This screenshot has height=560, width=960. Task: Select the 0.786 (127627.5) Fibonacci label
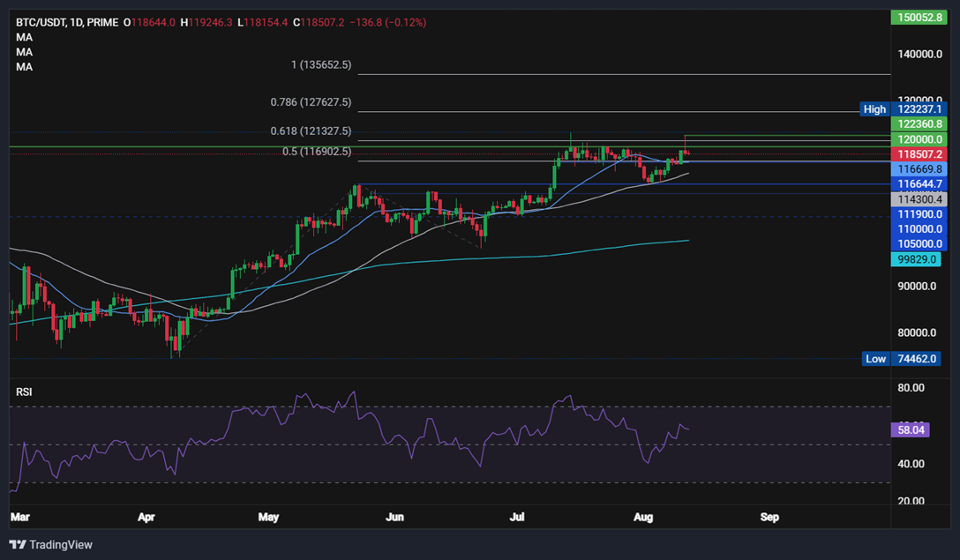[x=311, y=102]
